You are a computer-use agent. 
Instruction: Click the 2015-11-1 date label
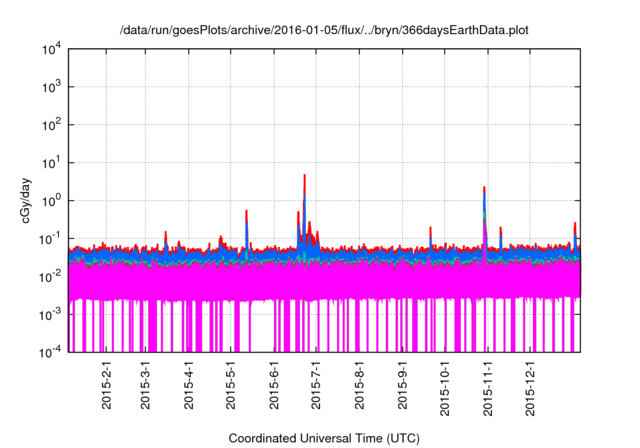[488, 388]
